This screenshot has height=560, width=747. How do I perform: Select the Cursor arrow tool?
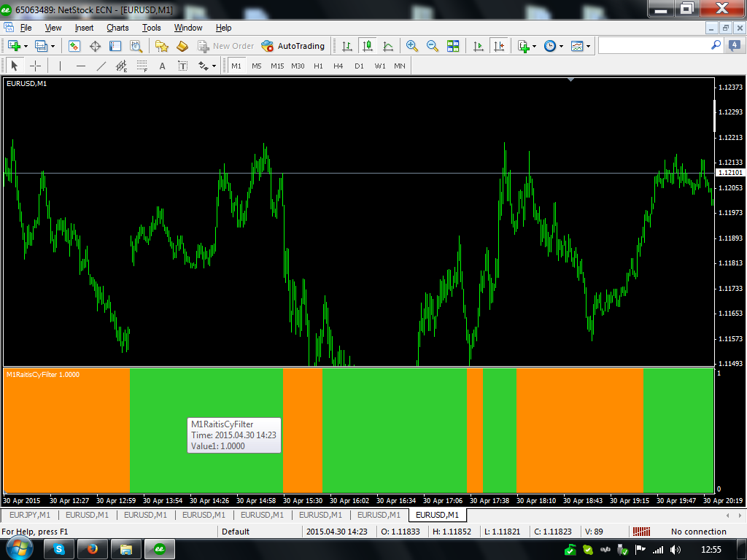click(x=15, y=66)
